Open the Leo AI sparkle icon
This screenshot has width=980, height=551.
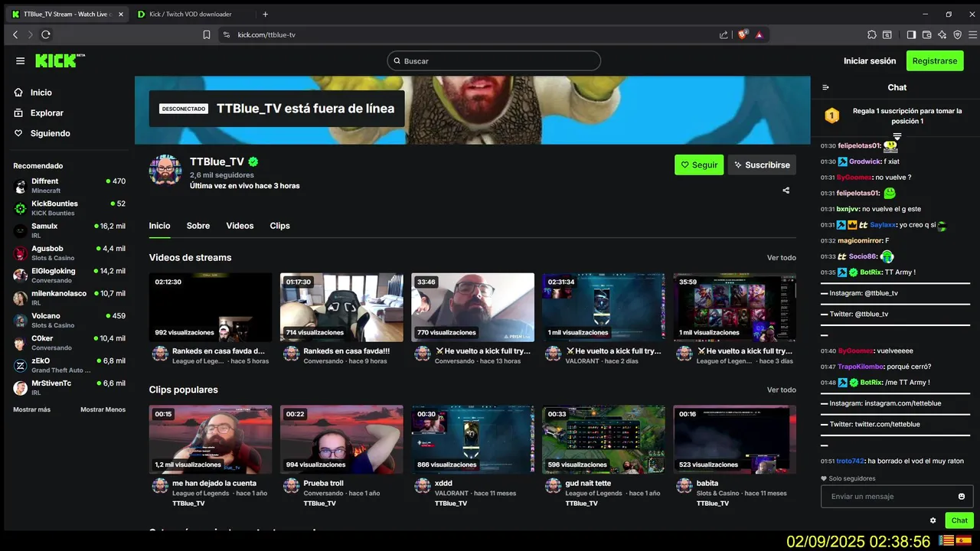tap(942, 34)
